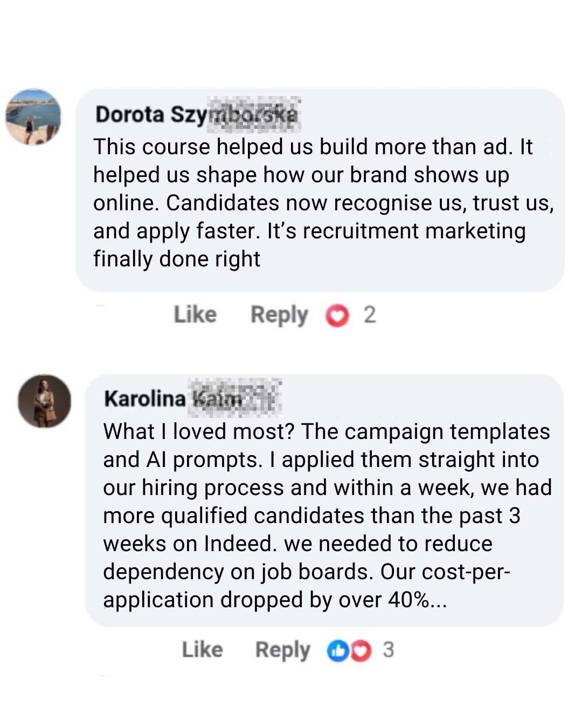
Task: Like Karolina's comment about campaign templates
Action: click(202, 650)
